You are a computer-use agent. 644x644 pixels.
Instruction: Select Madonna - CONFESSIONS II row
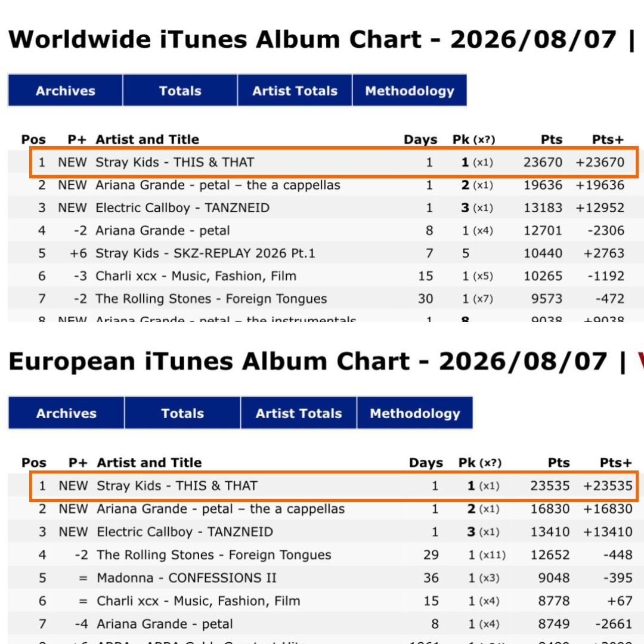point(322,578)
